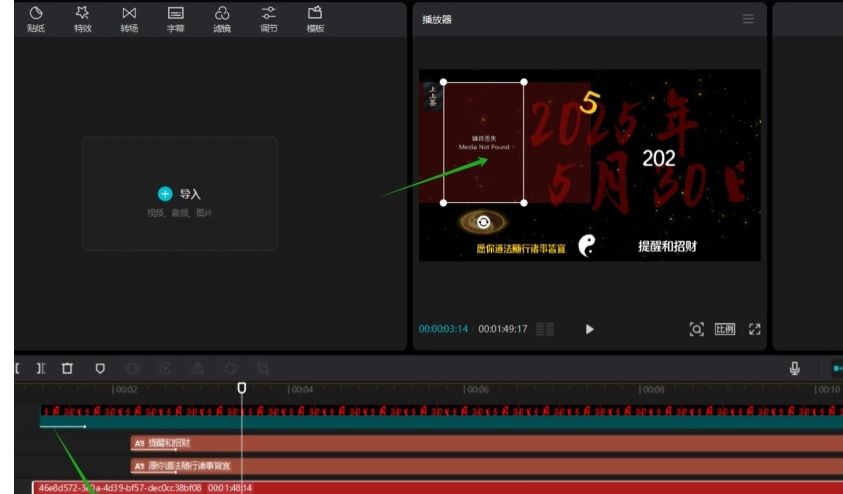Select the 46e8d572 audio clip
Screen dimensions: 843x494
tap(438, 488)
